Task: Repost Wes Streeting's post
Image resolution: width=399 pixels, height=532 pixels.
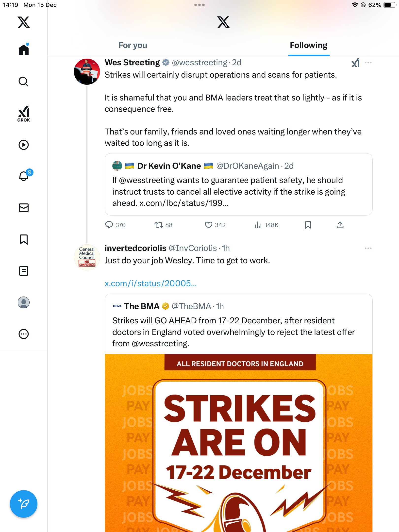Action: pos(159,225)
